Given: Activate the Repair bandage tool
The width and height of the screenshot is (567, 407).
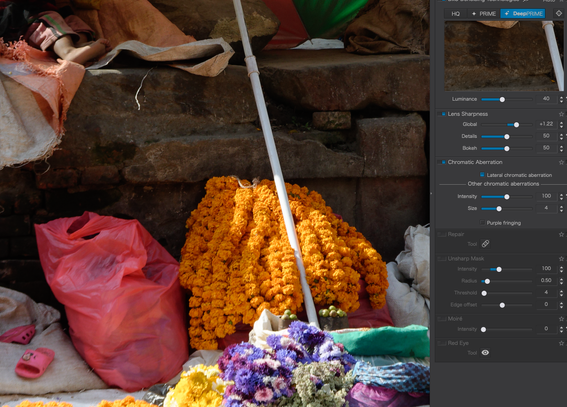Looking at the screenshot, I should click(485, 244).
